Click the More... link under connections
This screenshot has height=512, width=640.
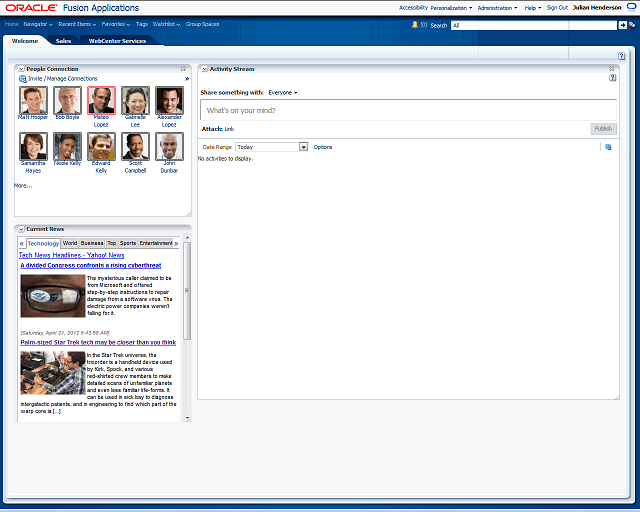pyautogui.click(x=23, y=185)
